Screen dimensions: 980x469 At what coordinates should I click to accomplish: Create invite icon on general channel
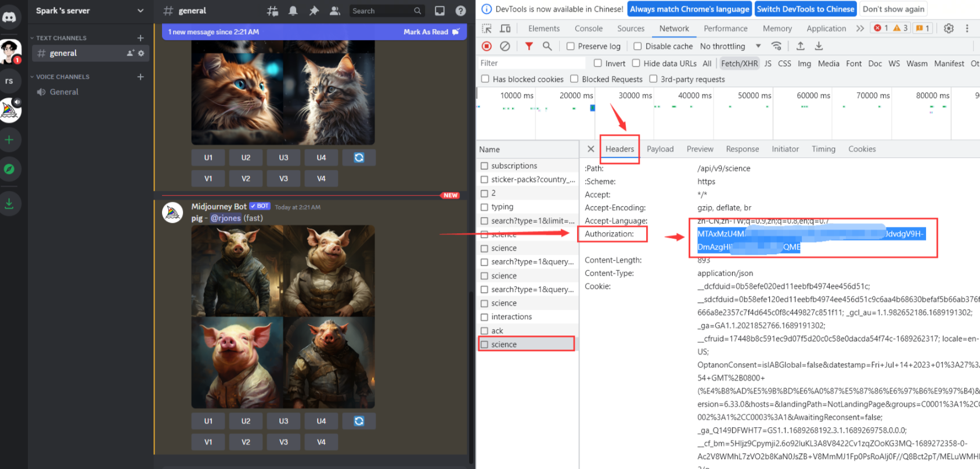(131, 53)
